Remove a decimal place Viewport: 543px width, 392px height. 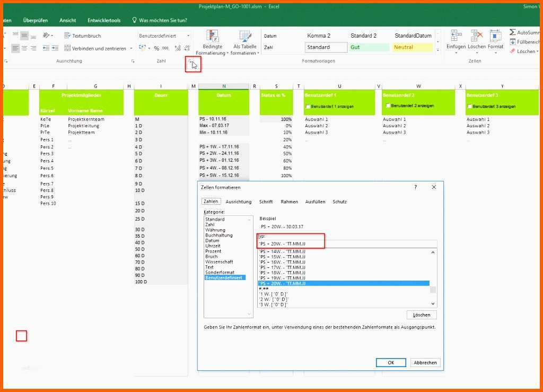point(187,48)
